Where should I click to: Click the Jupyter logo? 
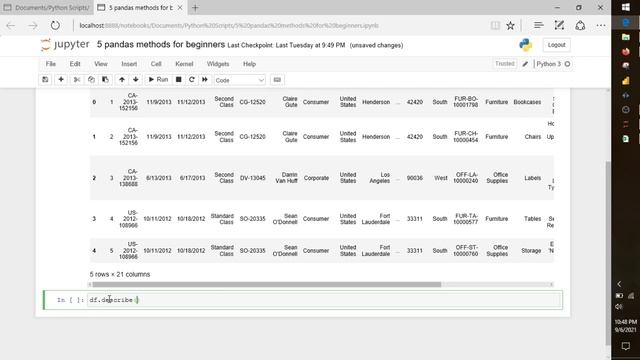point(65,44)
